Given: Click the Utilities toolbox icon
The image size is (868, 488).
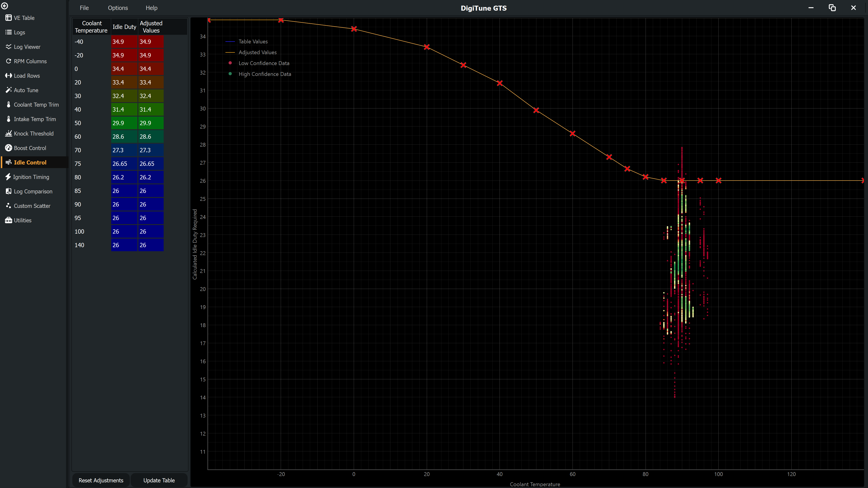Looking at the screenshot, I should coord(8,220).
